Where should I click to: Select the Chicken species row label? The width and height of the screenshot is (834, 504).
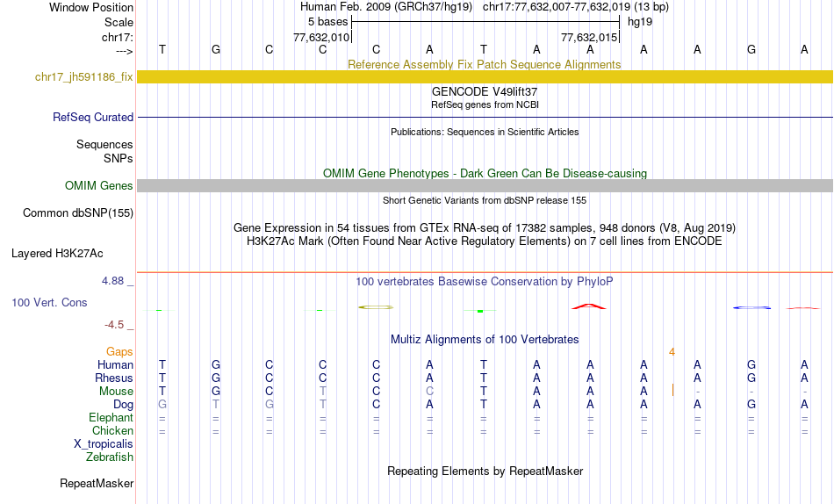coord(112,430)
